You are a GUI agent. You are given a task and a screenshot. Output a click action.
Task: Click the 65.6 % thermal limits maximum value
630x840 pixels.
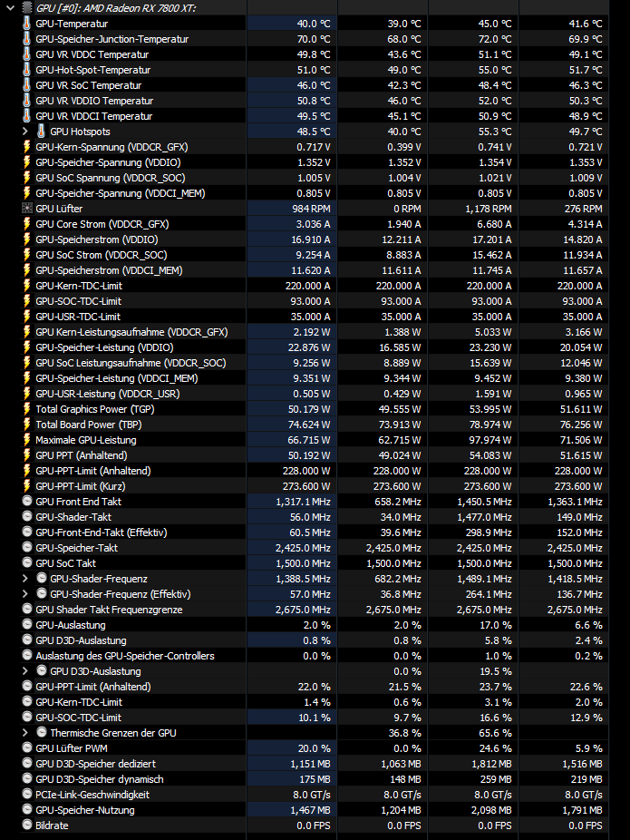pos(495,733)
